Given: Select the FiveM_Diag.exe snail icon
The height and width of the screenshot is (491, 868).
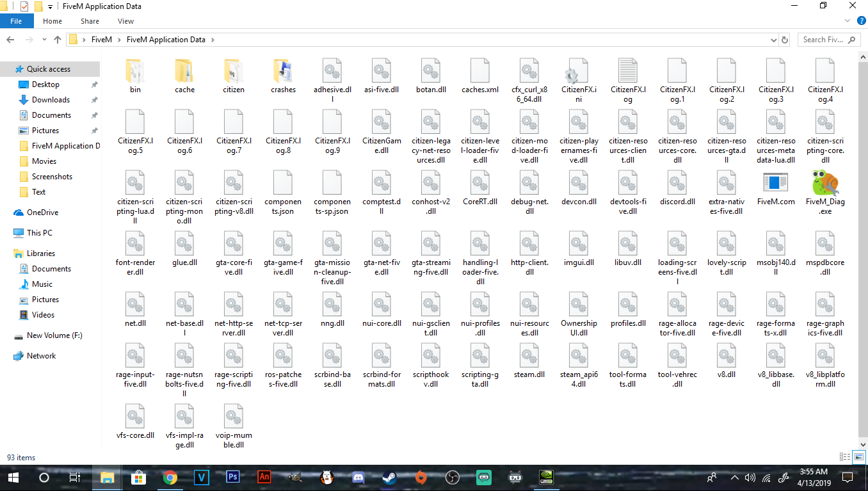Looking at the screenshot, I should 825,184.
